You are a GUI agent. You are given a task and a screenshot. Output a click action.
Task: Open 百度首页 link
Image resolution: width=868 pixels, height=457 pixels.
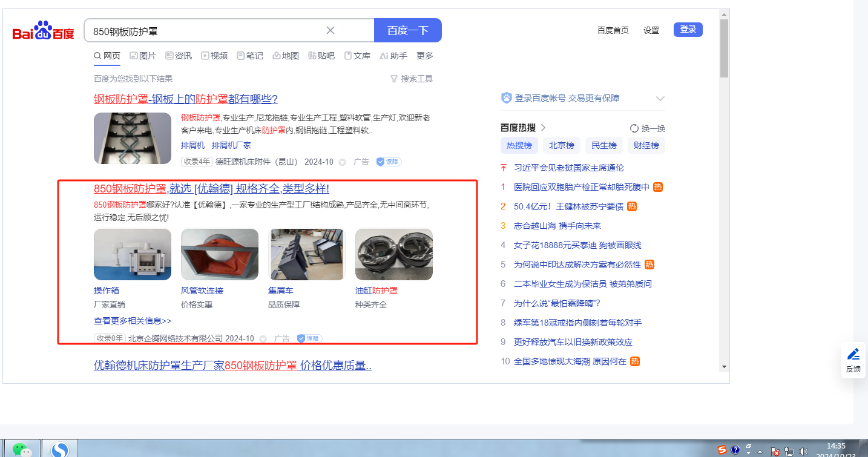pos(613,30)
